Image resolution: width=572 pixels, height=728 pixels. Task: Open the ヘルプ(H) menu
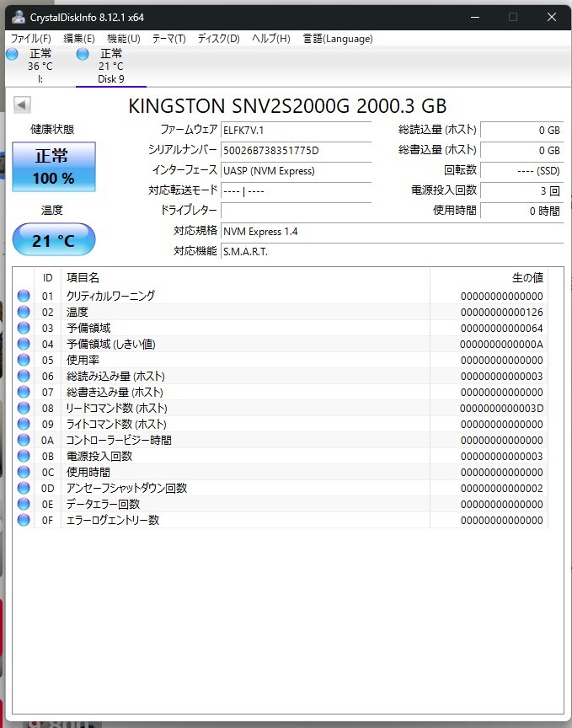pos(271,39)
